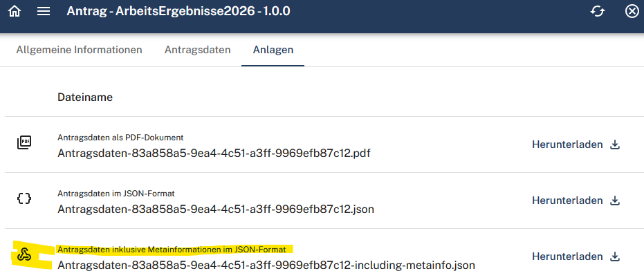Click the PDF document file icon

(x=24, y=143)
